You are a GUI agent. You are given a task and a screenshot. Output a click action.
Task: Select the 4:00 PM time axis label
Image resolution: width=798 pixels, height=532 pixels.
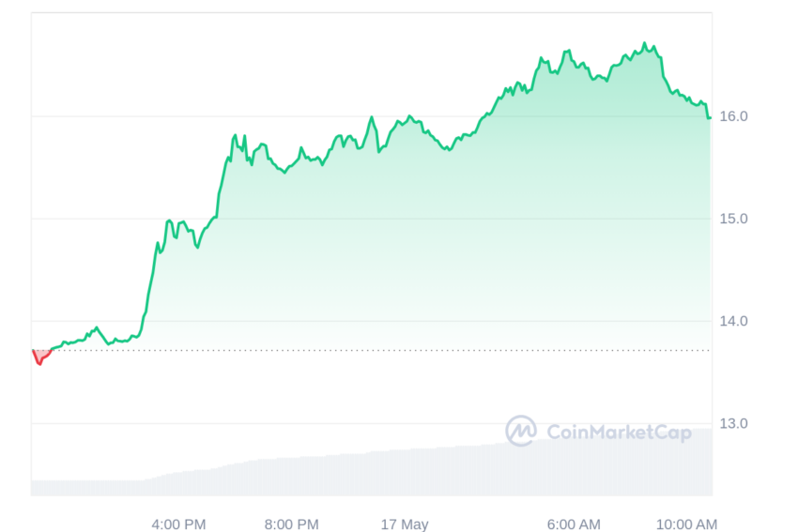[x=178, y=524]
